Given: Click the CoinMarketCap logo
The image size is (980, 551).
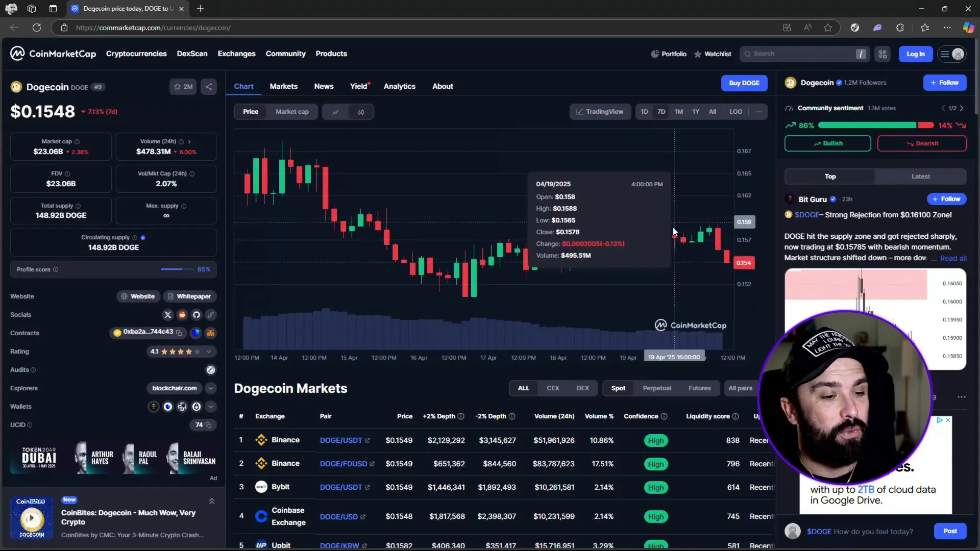Looking at the screenshot, I should pos(53,54).
